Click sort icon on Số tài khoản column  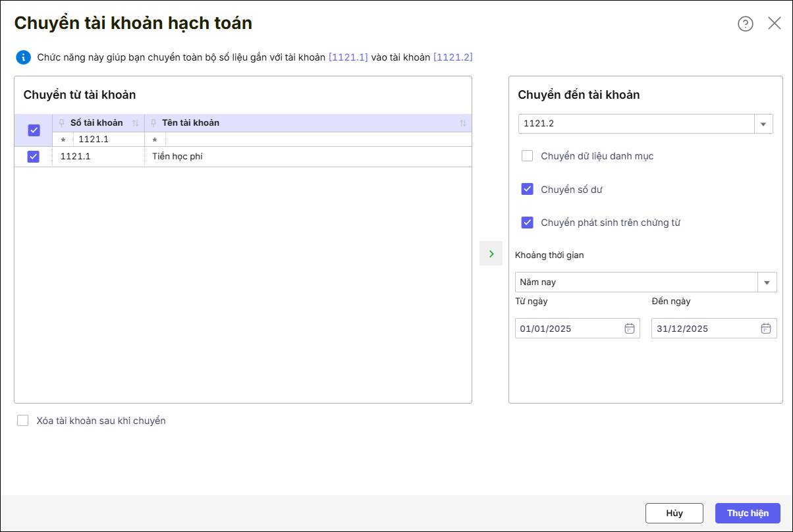136,123
